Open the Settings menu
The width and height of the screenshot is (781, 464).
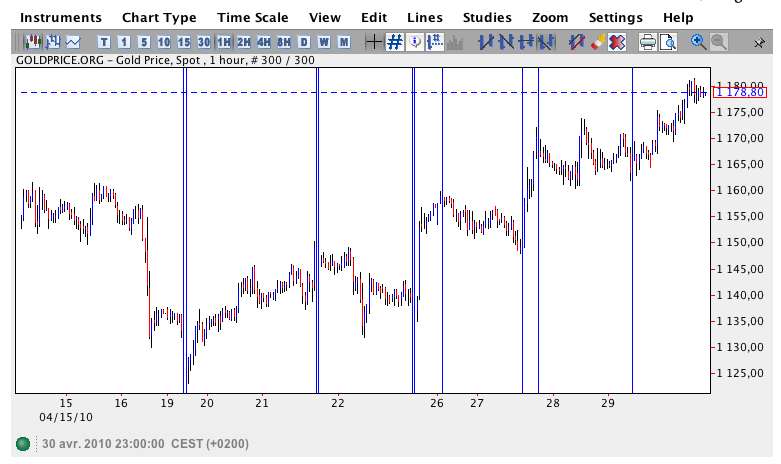tap(616, 17)
